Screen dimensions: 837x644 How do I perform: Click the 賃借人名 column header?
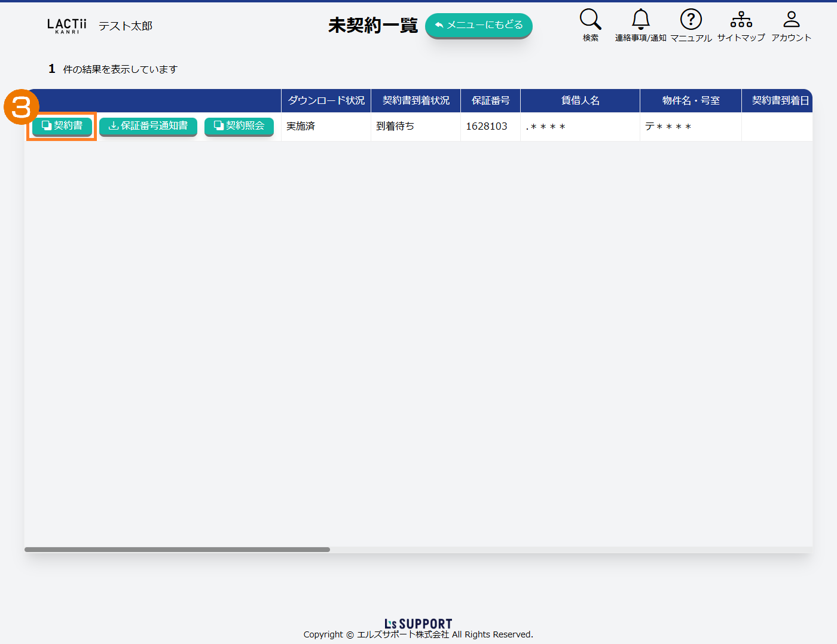(580, 100)
